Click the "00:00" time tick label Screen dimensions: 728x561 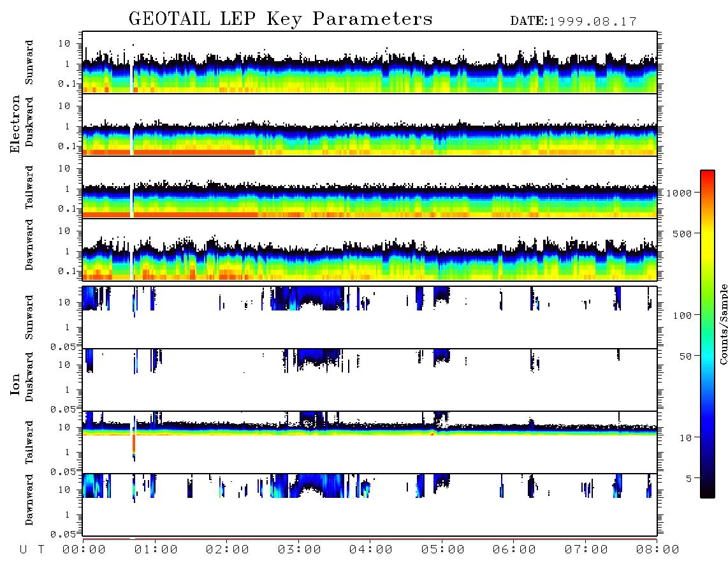tap(84, 550)
